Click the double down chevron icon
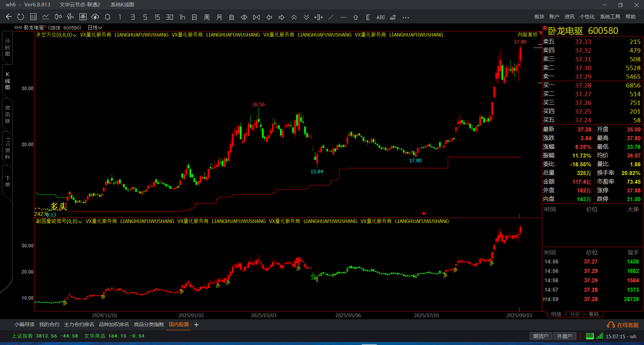 tap(306, 17)
